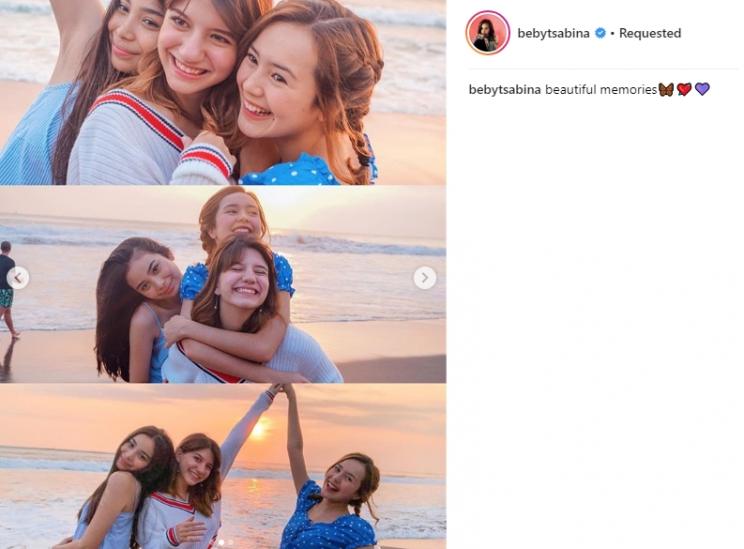
Task: Advance to the next carousel photo
Action: click(425, 278)
